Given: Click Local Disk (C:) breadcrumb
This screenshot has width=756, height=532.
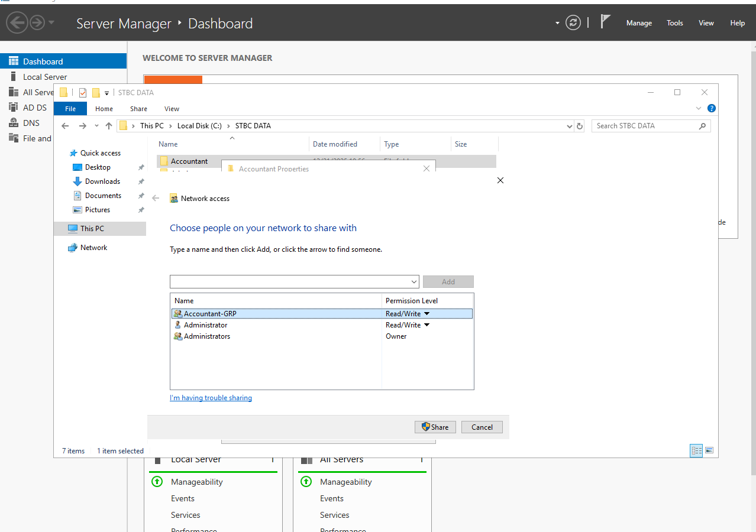Looking at the screenshot, I should pyautogui.click(x=200, y=126).
